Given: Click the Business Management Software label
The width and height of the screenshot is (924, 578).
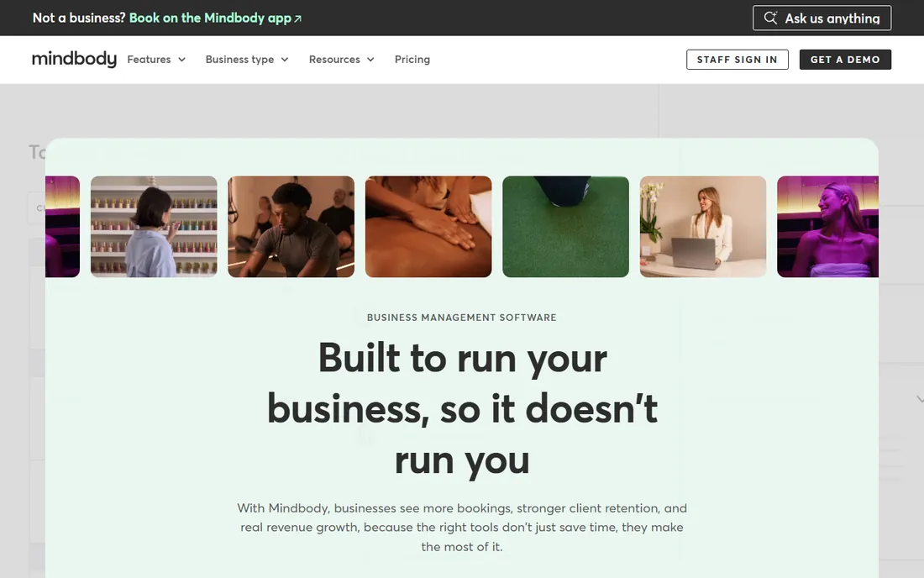Looking at the screenshot, I should [461, 318].
